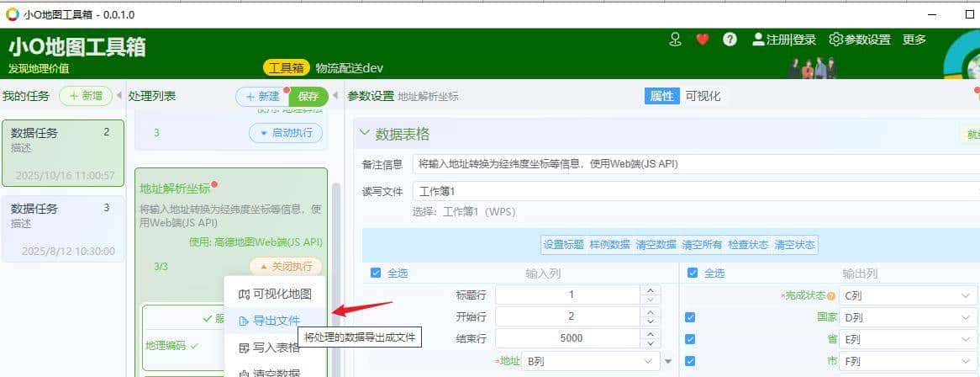Choose 写入表格 from the context menu

coord(275,348)
